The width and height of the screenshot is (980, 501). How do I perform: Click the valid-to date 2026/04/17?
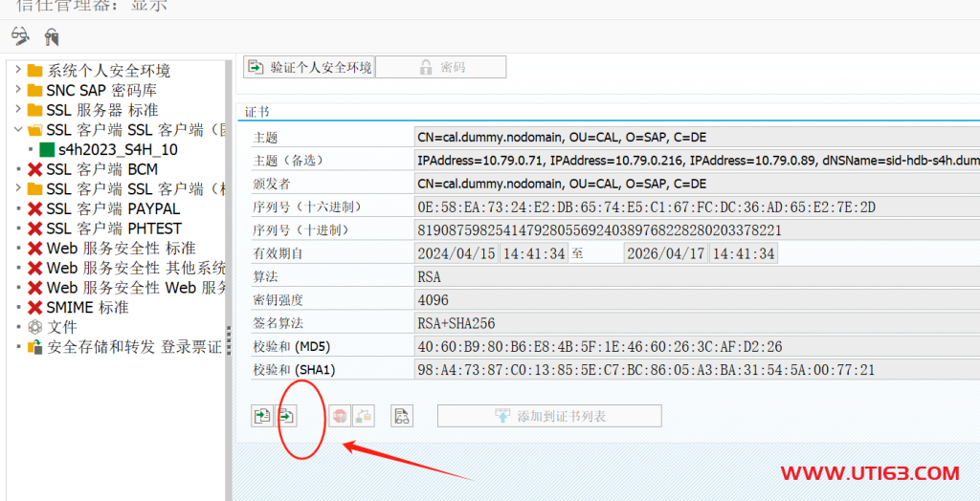pyautogui.click(x=666, y=253)
